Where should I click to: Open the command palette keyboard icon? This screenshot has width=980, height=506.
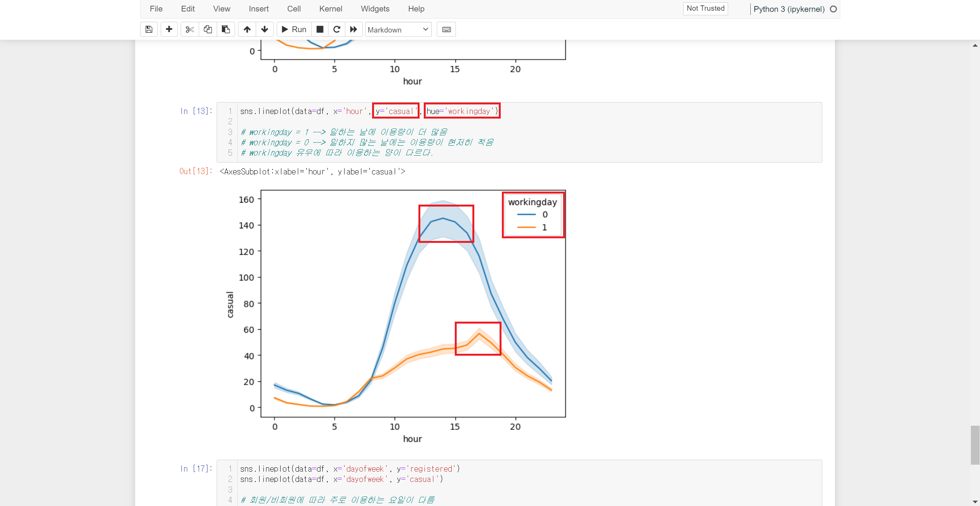pyautogui.click(x=446, y=29)
